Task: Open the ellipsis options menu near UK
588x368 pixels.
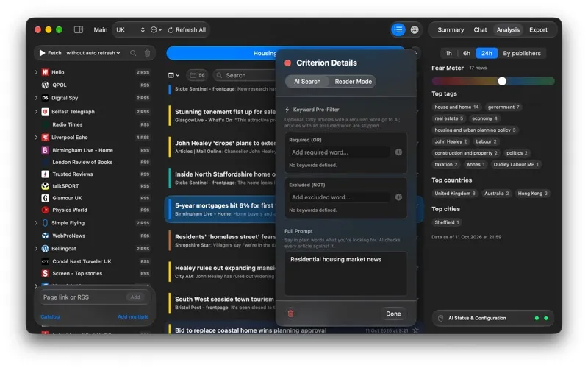Action: click(156, 29)
